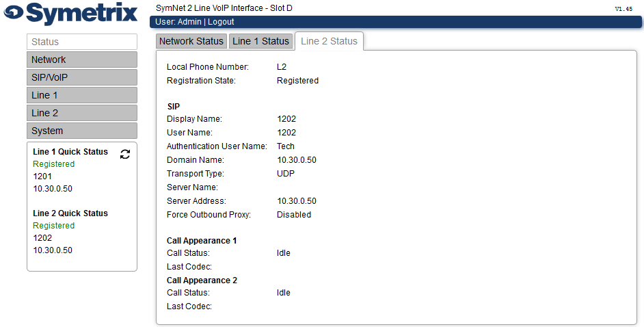Image resolution: width=644 pixels, height=327 pixels.
Task: Click Line 2 Registered status text
Action: (x=54, y=226)
